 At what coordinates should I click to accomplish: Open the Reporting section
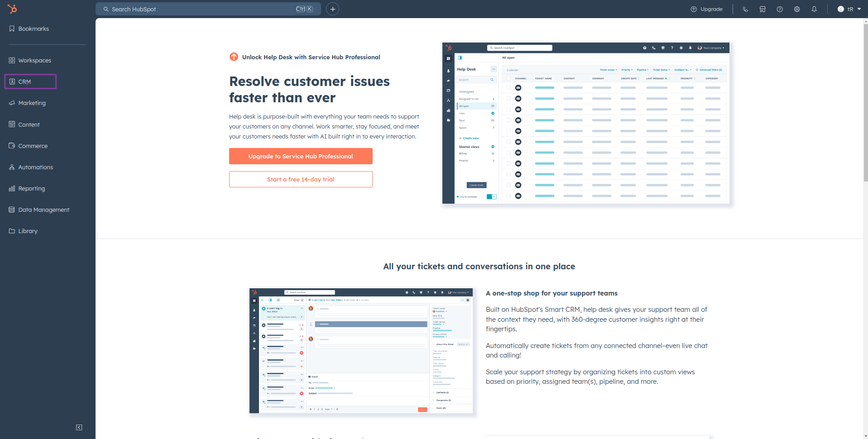pos(31,188)
